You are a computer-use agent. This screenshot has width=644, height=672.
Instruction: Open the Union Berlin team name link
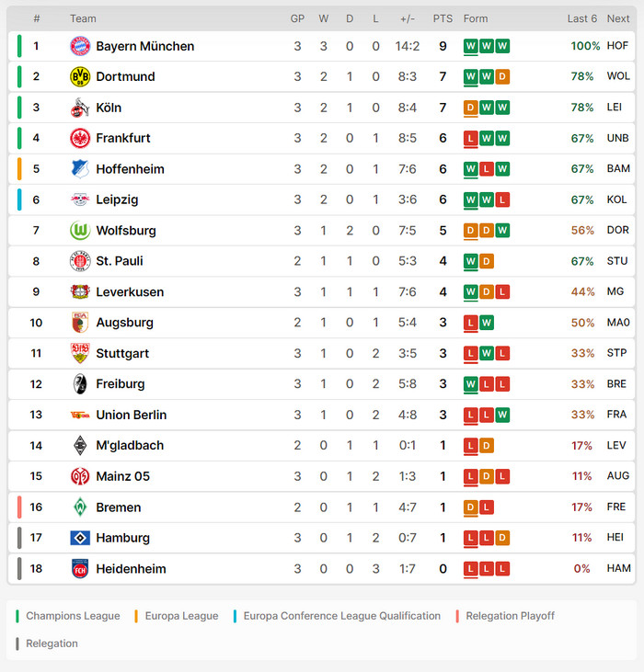tap(132, 415)
